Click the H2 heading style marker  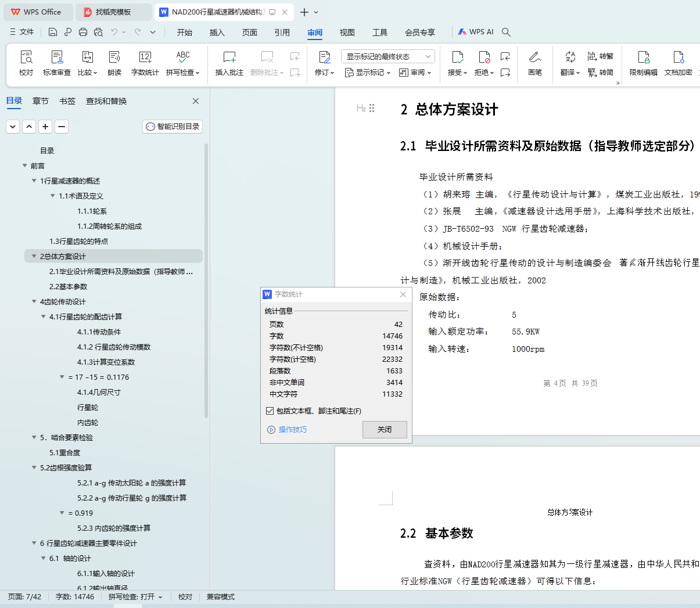[361, 108]
